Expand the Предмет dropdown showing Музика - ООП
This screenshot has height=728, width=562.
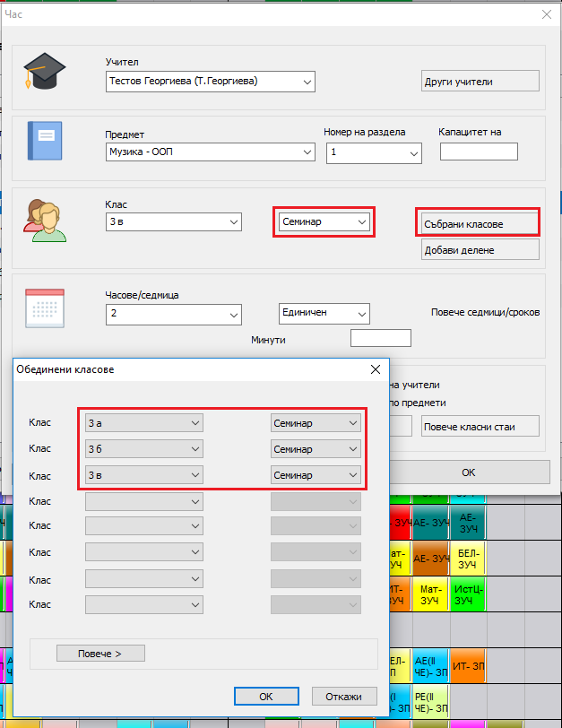click(210, 153)
